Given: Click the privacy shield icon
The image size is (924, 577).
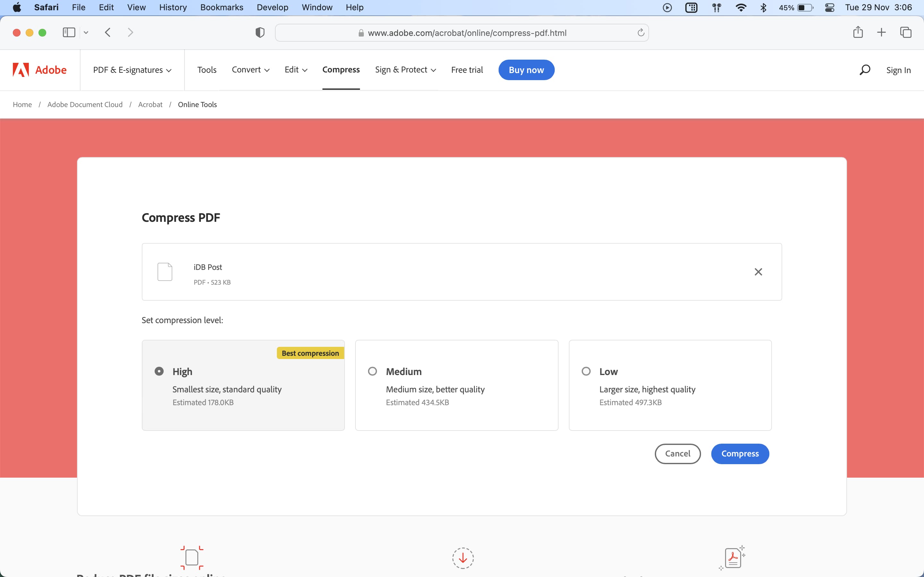Looking at the screenshot, I should click(x=260, y=32).
